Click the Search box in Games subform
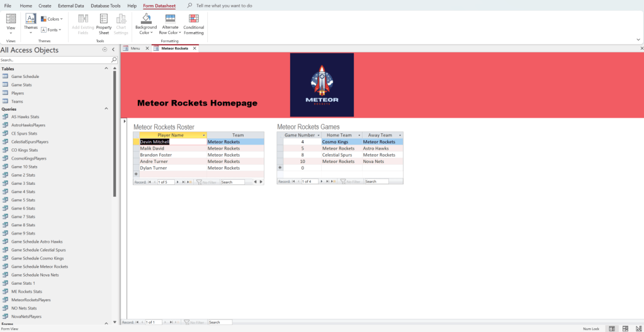 click(x=376, y=182)
